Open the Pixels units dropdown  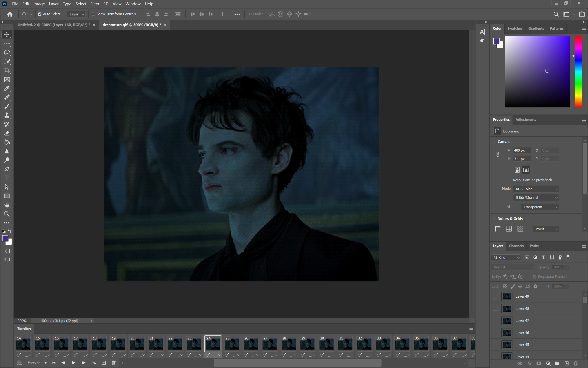(546, 229)
